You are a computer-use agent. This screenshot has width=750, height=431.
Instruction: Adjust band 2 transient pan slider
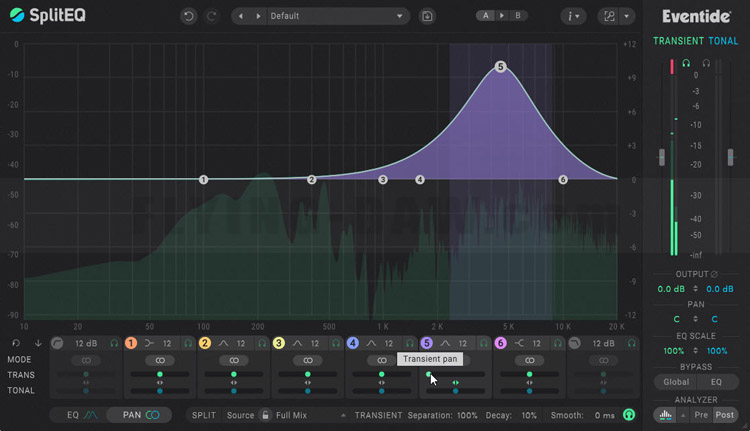[x=234, y=374]
